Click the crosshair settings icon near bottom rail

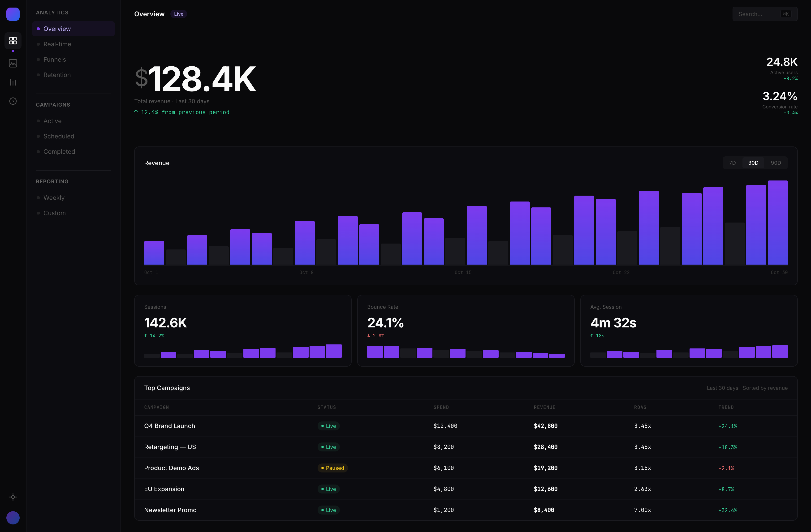tap(13, 497)
